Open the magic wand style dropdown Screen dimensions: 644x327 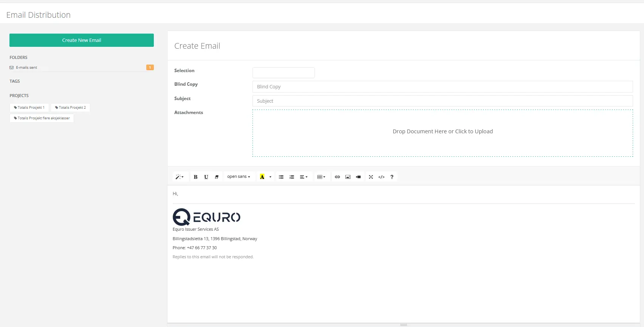point(180,177)
